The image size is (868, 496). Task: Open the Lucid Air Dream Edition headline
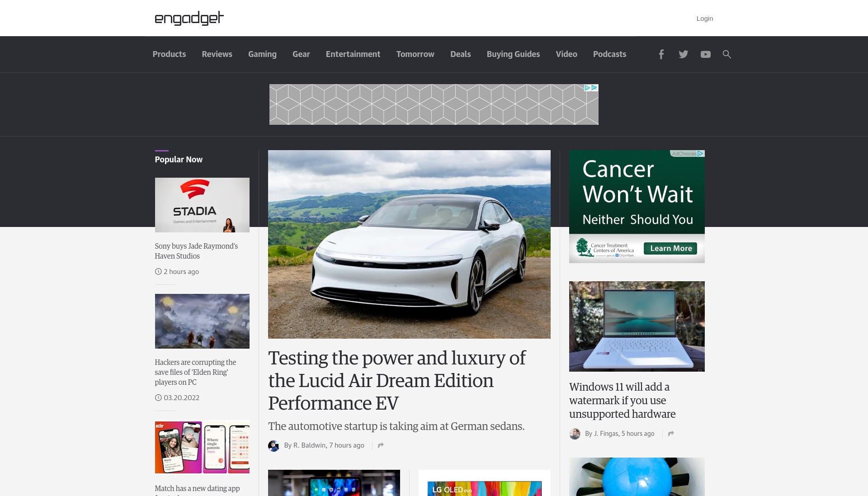click(x=397, y=380)
